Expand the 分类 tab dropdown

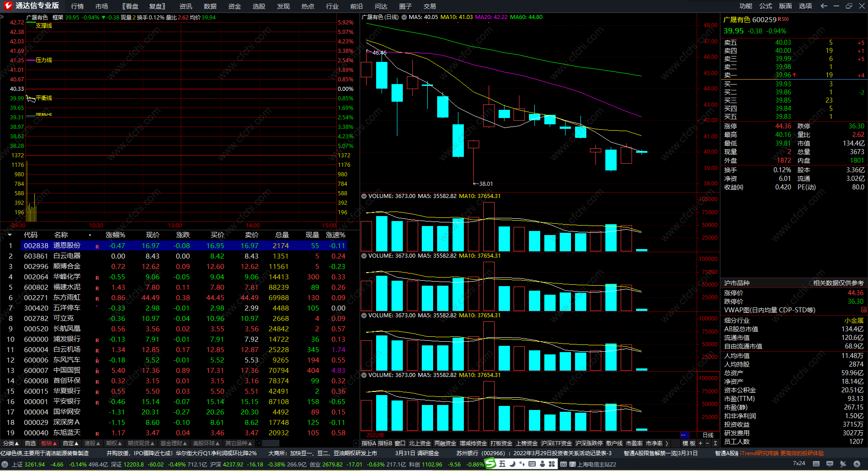[x=11, y=443]
